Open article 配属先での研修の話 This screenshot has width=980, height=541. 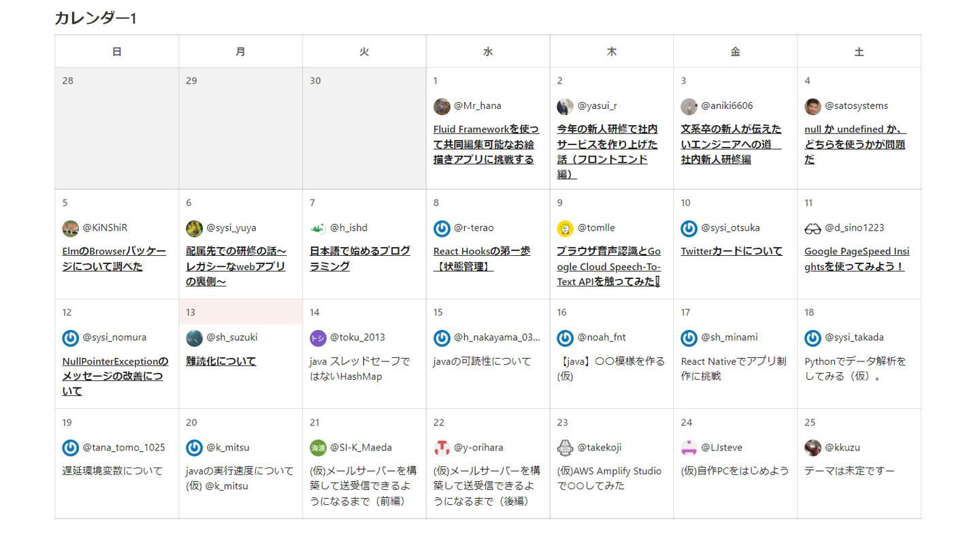[x=236, y=266]
